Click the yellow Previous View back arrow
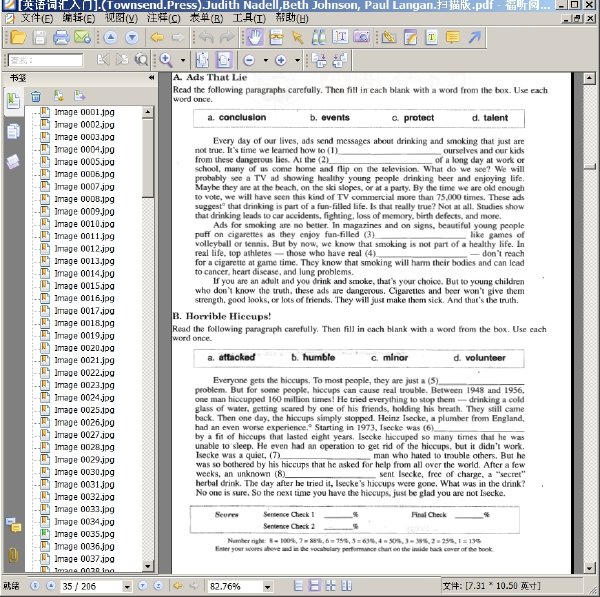Screen dimensions: 600x597 coord(157,37)
